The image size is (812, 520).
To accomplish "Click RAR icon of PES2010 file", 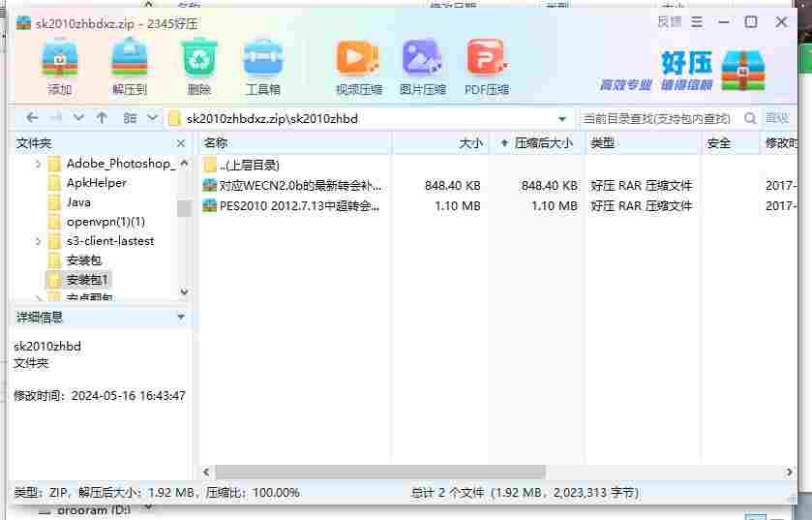I will 209,205.
